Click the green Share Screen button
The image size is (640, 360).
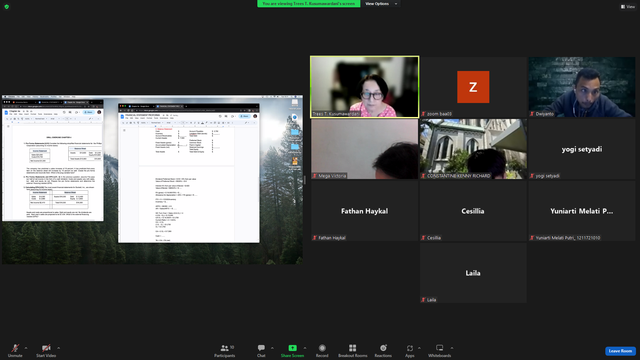[292, 350]
